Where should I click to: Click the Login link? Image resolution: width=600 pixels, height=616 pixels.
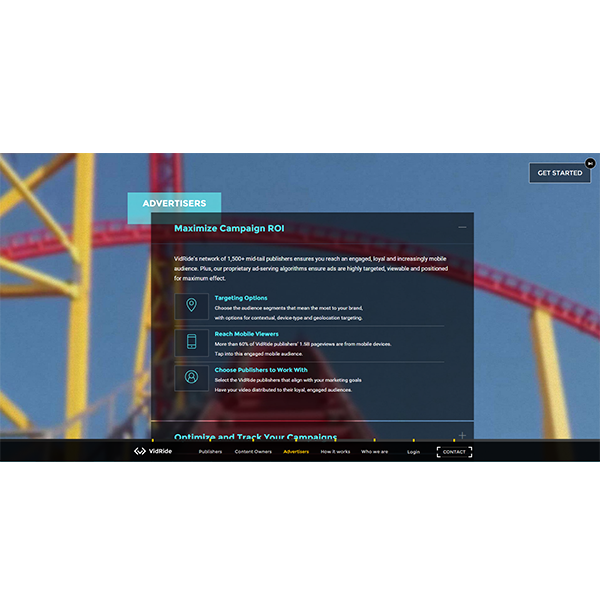click(x=413, y=452)
